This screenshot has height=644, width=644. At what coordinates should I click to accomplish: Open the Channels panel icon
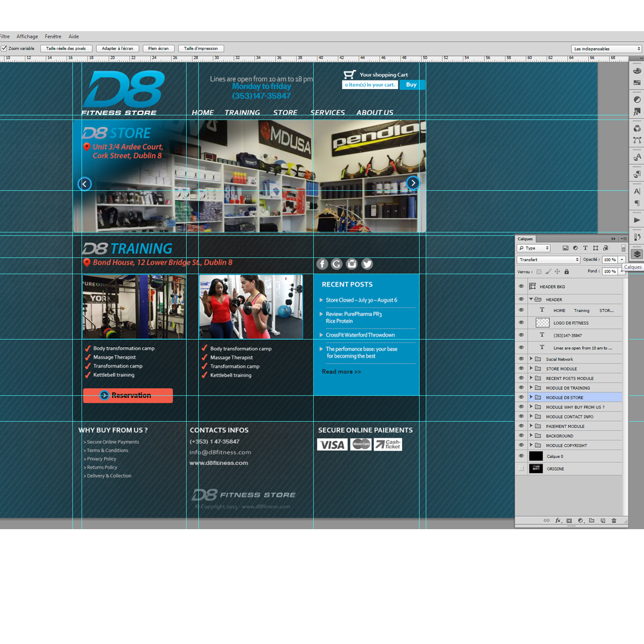(637, 128)
